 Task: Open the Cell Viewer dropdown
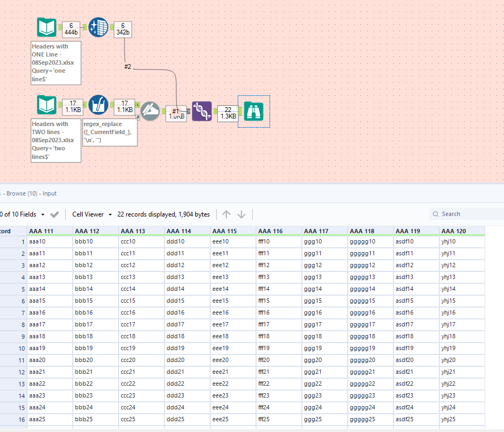(91, 214)
